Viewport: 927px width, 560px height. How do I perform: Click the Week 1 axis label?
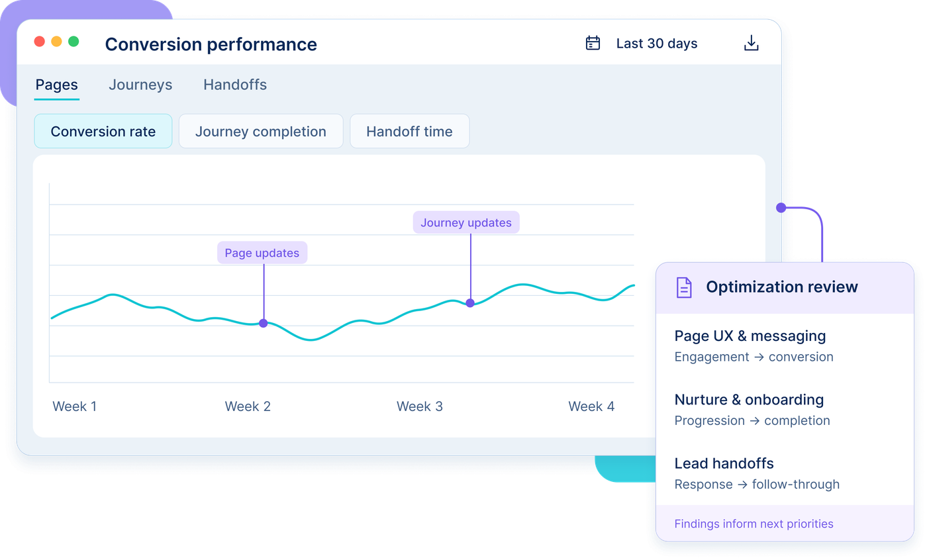[x=75, y=406]
